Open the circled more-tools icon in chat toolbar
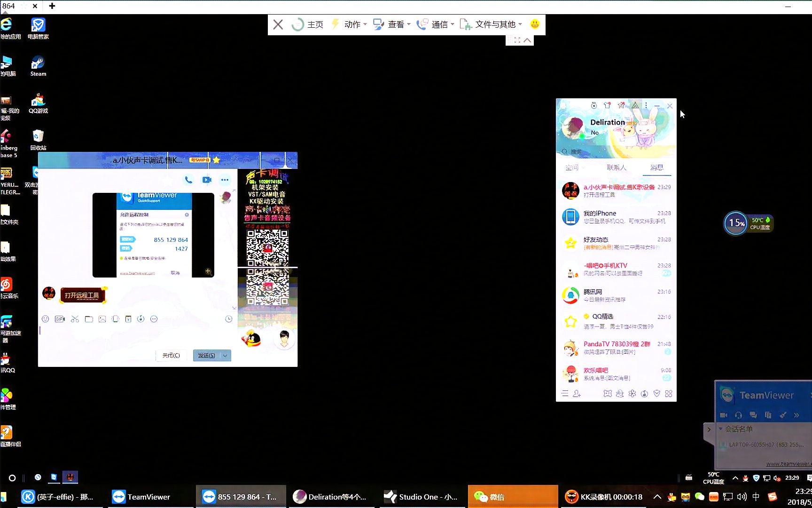The width and height of the screenshot is (812, 508). [154, 319]
